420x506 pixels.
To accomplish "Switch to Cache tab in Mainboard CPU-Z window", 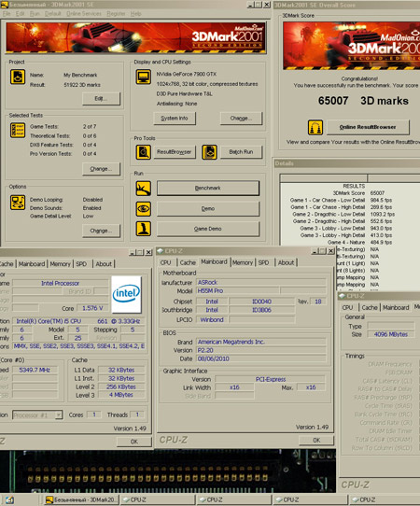I will coord(188,262).
